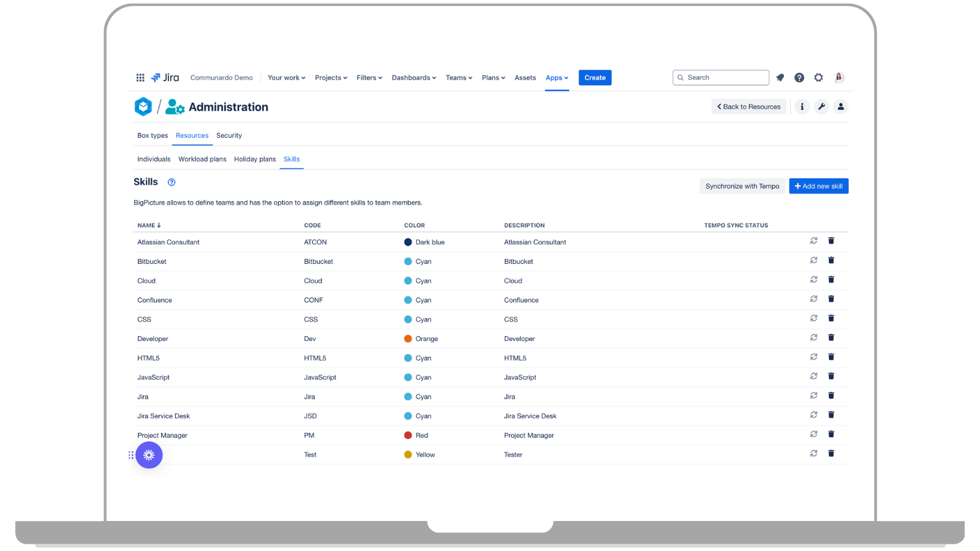Delete the Confluence skill
This screenshot has width=980, height=551.
click(831, 299)
